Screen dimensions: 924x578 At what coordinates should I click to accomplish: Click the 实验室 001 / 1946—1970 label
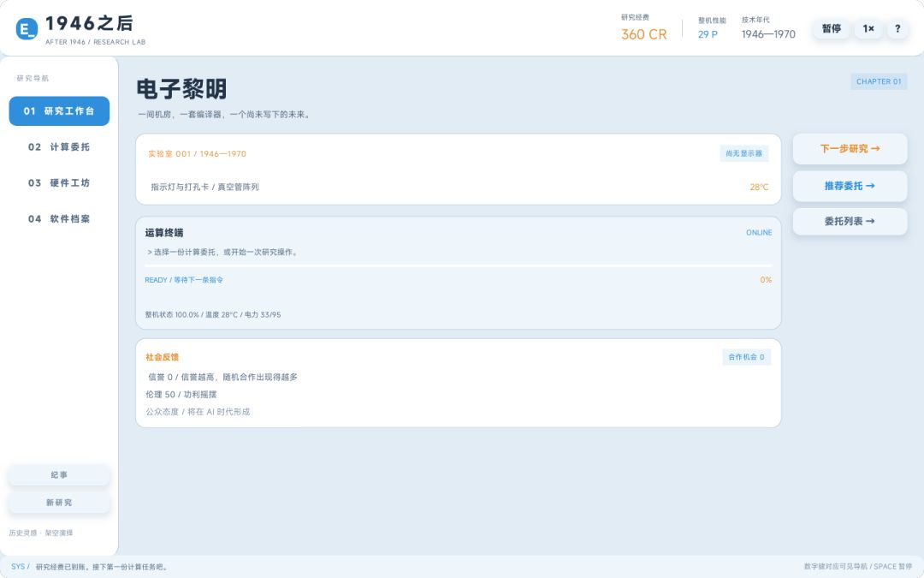pos(197,154)
